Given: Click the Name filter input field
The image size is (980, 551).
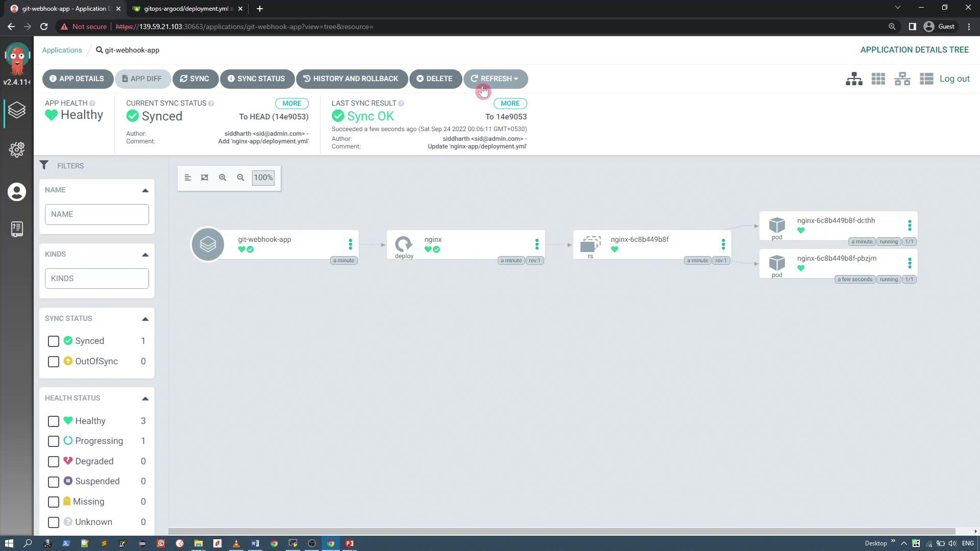Looking at the screenshot, I should (x=97, y=214).
